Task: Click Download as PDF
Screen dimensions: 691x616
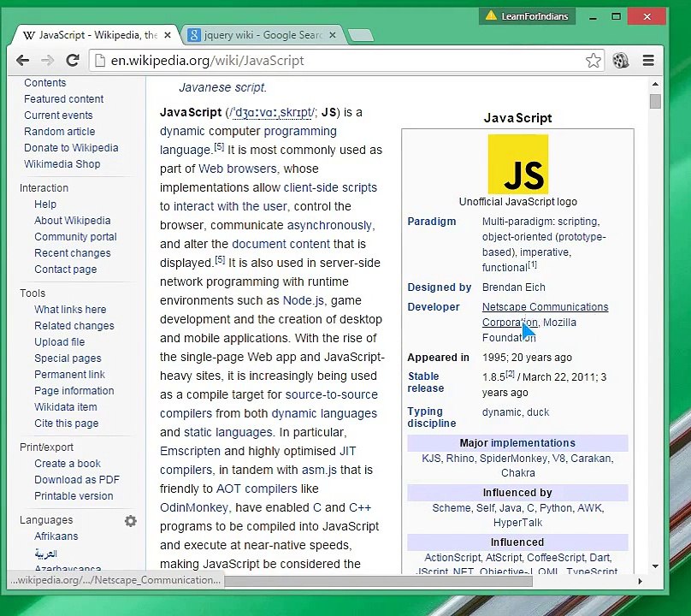Action: point(77,480)
